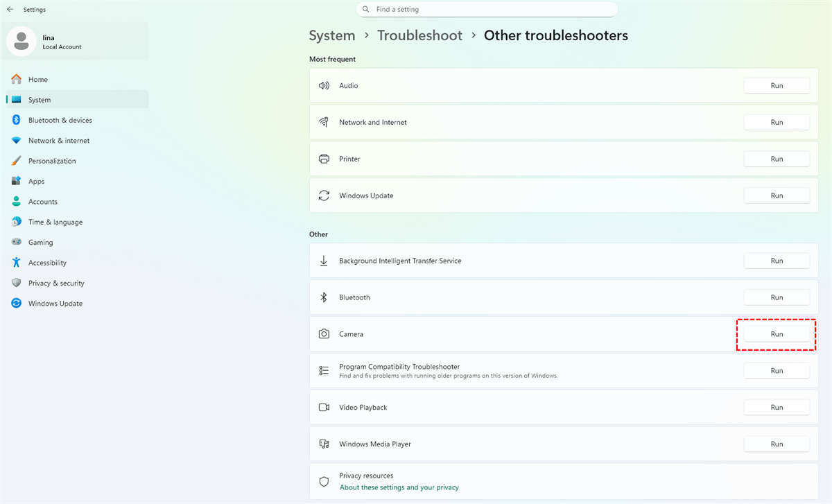Open About these settings and your privacy

coord(399,487)
